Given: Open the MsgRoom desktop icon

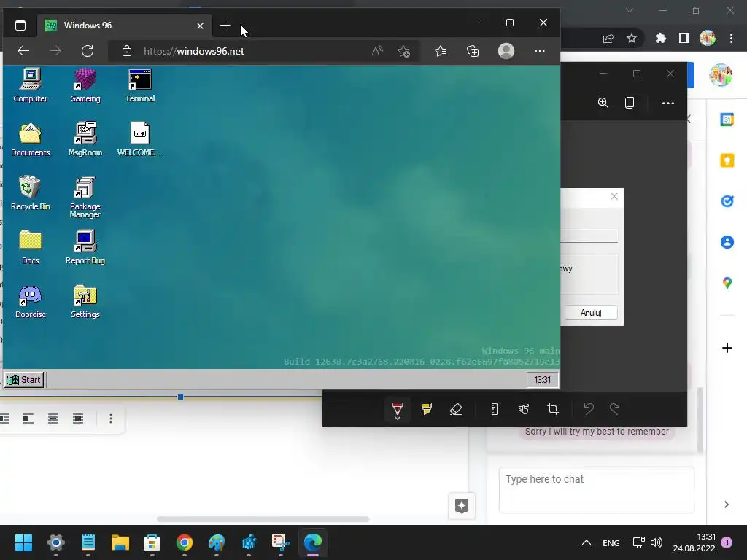Looking at the screenshot, I should 85,139.
